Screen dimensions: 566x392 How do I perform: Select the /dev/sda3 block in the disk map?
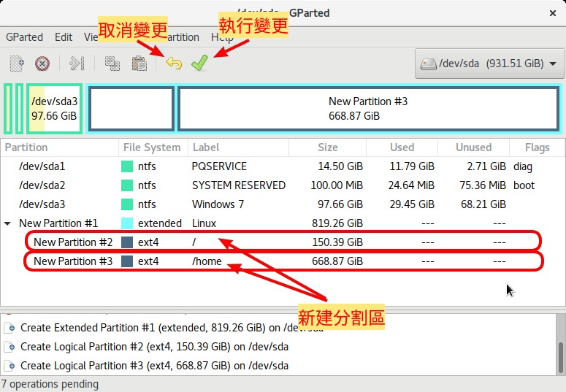pyautogui.click(x=54, y=109)
